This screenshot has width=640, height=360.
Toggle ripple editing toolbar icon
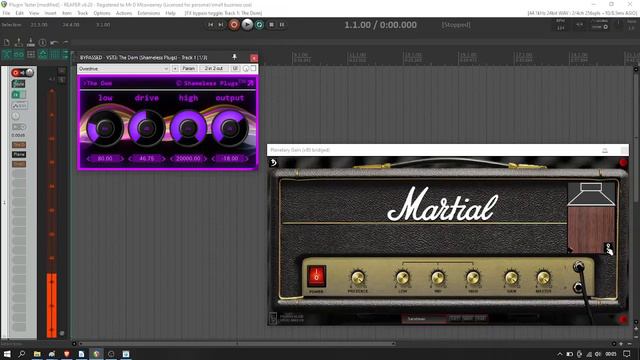pos(31,54)
